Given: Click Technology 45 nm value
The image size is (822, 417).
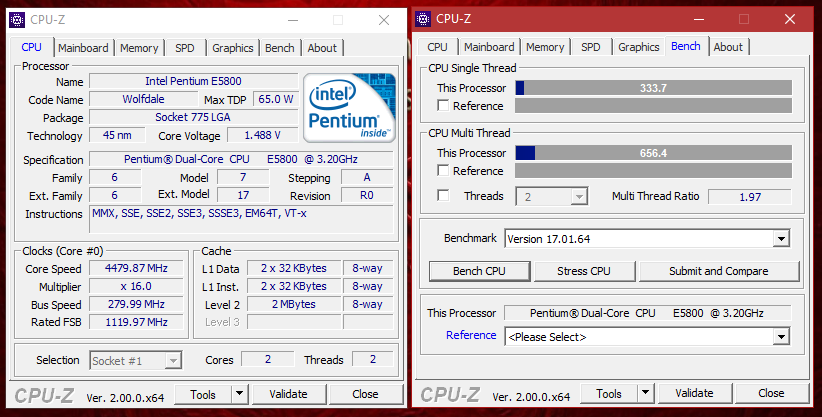Looking at the screenshot, I should pos(117,135).
